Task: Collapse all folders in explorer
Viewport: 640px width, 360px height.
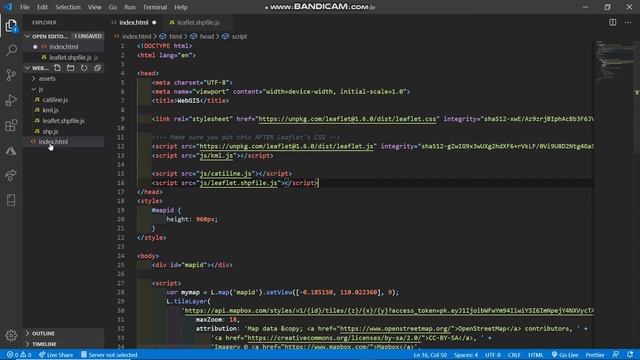Action: click(x=97, y=68)
